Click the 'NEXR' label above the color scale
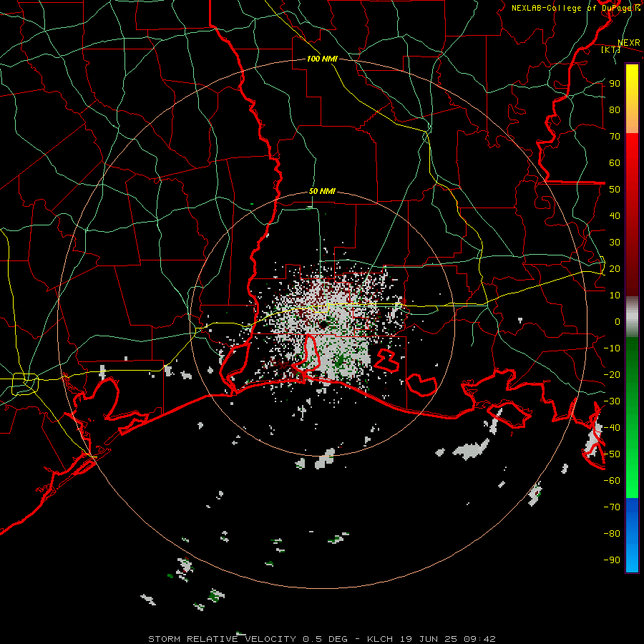Image resolution: width=644 pixels, height=644 pixels. 629,43
